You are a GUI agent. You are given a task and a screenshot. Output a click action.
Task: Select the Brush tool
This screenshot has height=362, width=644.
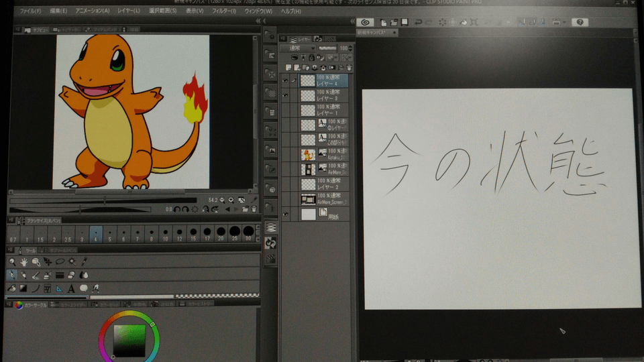36,275
